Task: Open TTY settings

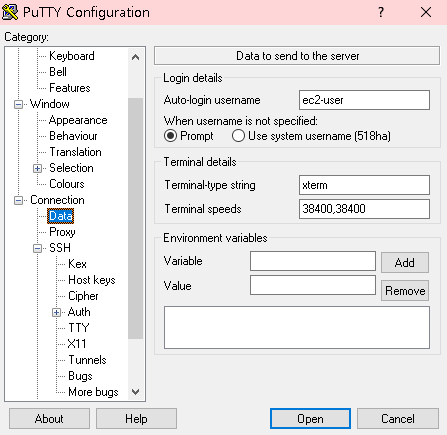Action: [x=79, y=328]
